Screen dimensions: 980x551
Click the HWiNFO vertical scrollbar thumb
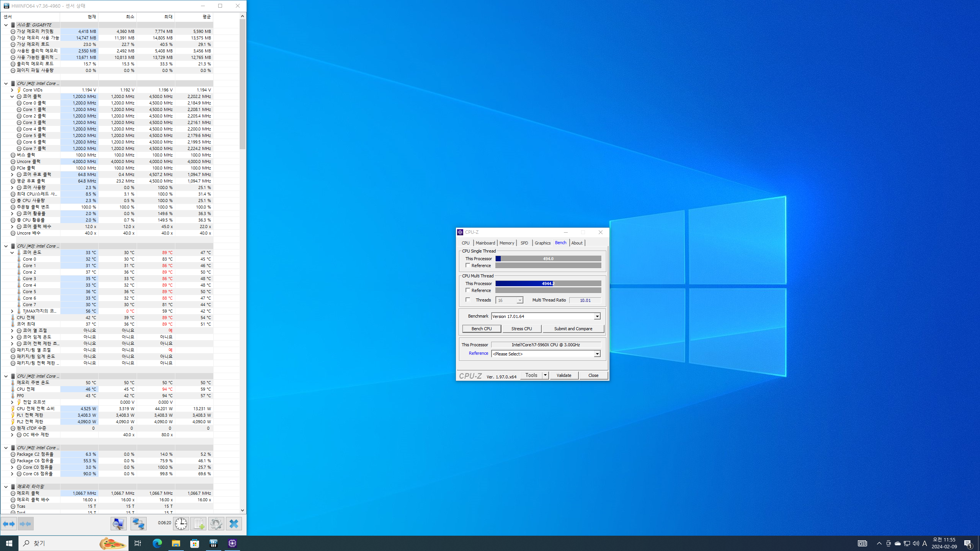click(242, 84)
